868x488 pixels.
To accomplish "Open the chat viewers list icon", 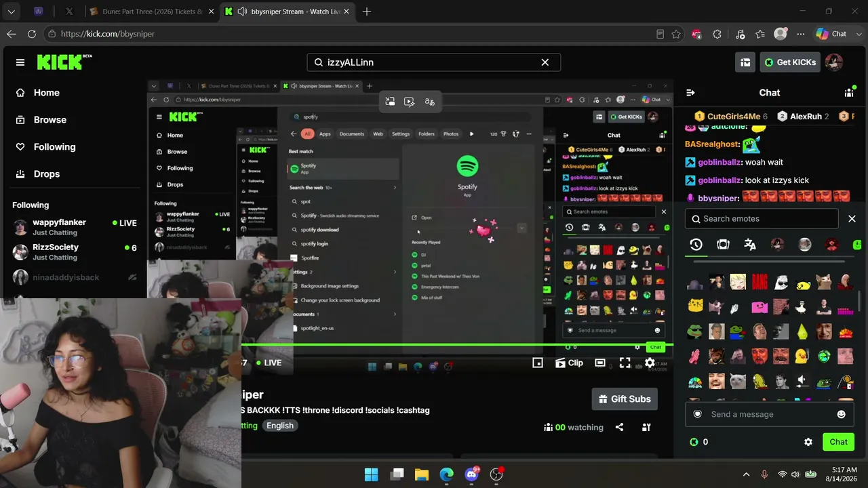I will tap(849, 93).
